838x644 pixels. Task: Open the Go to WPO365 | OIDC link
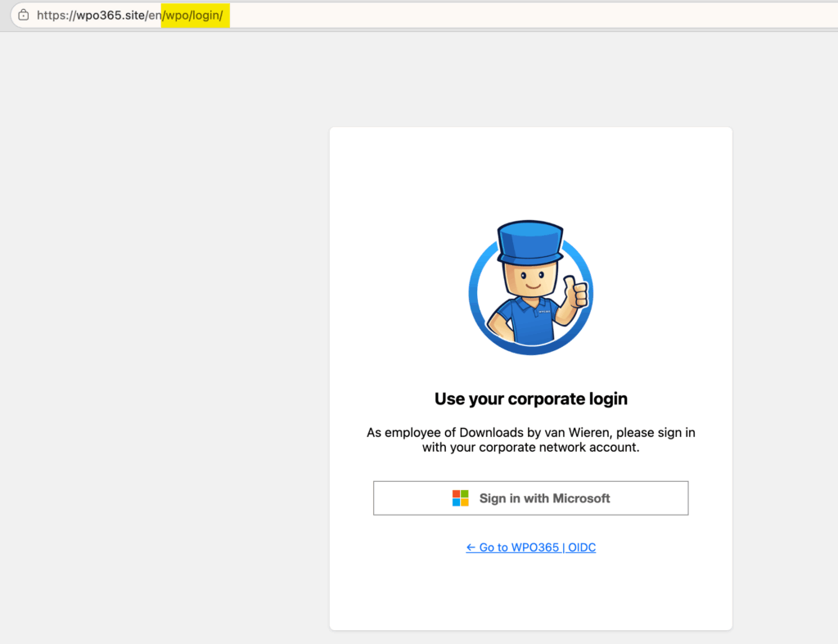[x=530, y=547]
